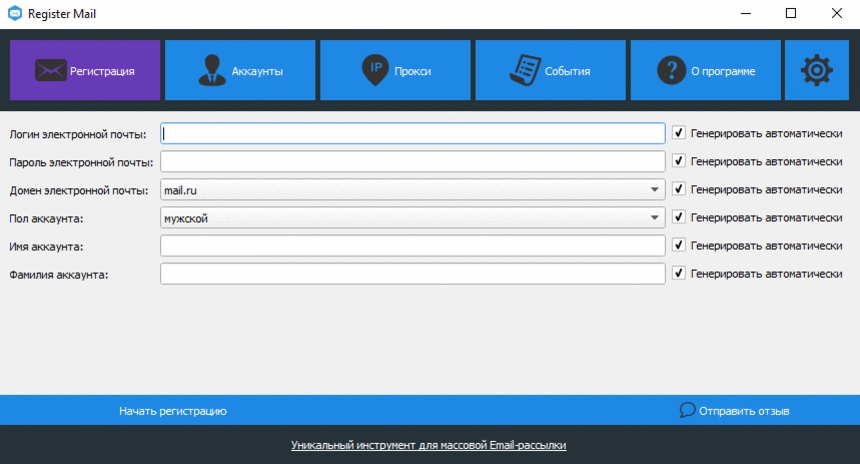The width and height of the screenshot is (860, 464).
Task: Click the IP pin icon for Прокси
Action: tap(375, 70)
